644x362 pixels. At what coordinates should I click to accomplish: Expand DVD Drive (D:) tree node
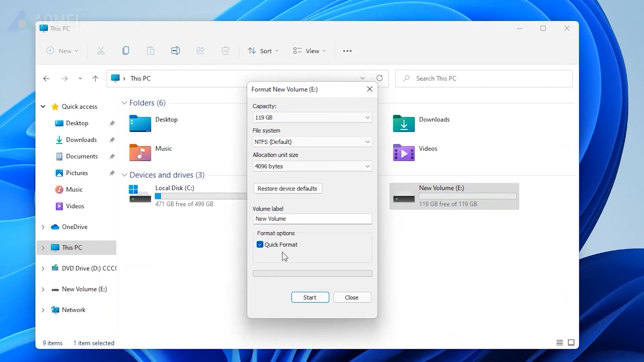[43, 268]
